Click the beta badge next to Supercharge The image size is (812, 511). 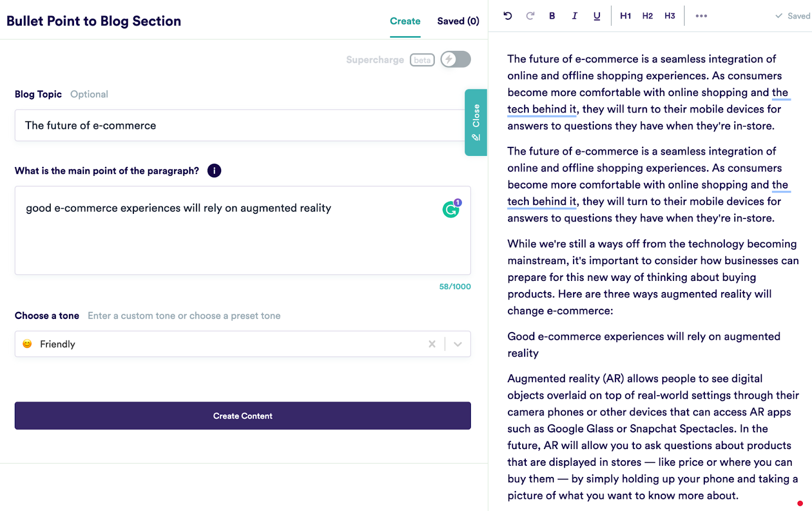click(422, 60)
